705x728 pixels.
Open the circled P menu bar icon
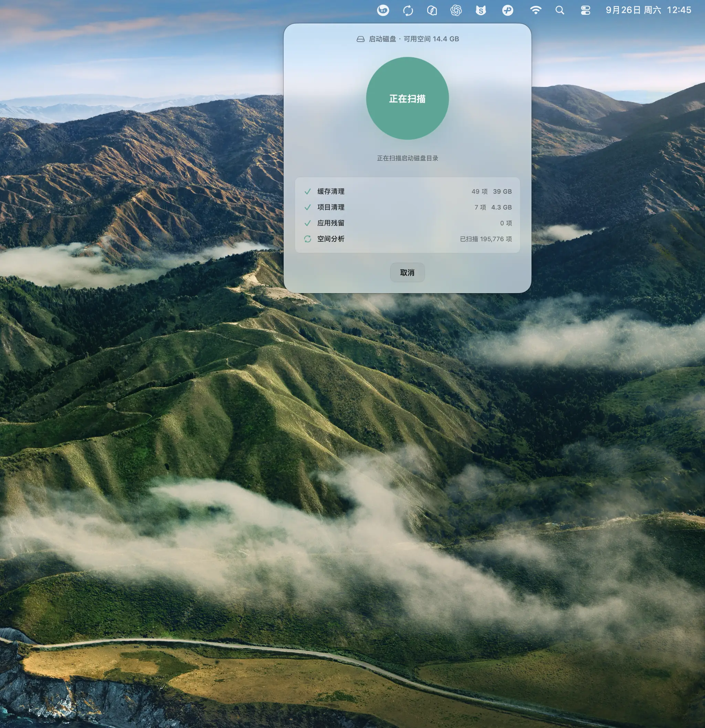(507, 10)
